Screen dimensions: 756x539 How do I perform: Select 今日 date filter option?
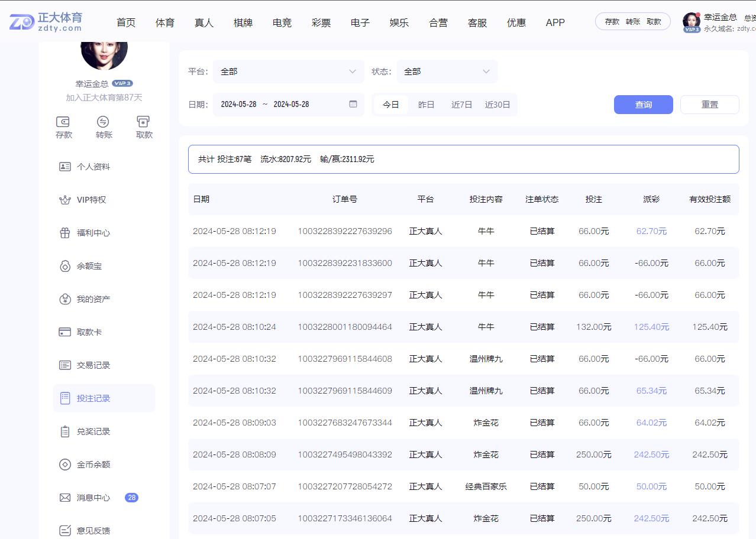coord(390,104)
